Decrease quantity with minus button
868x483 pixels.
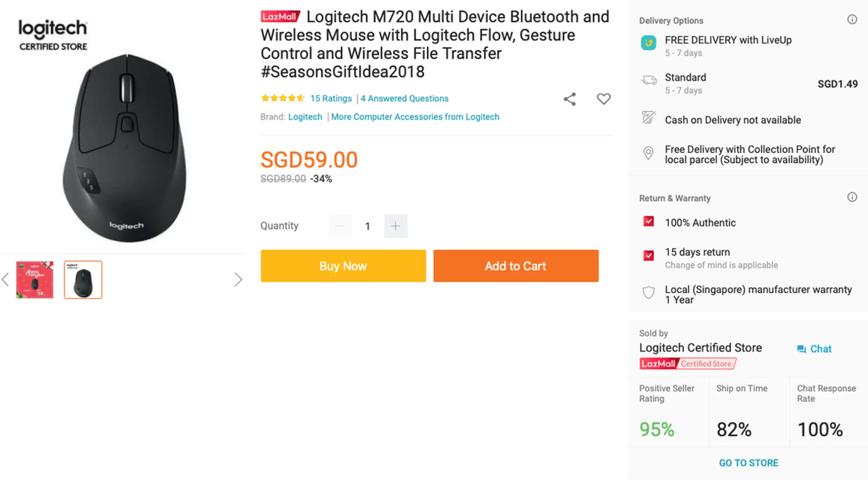click(340, 226)
